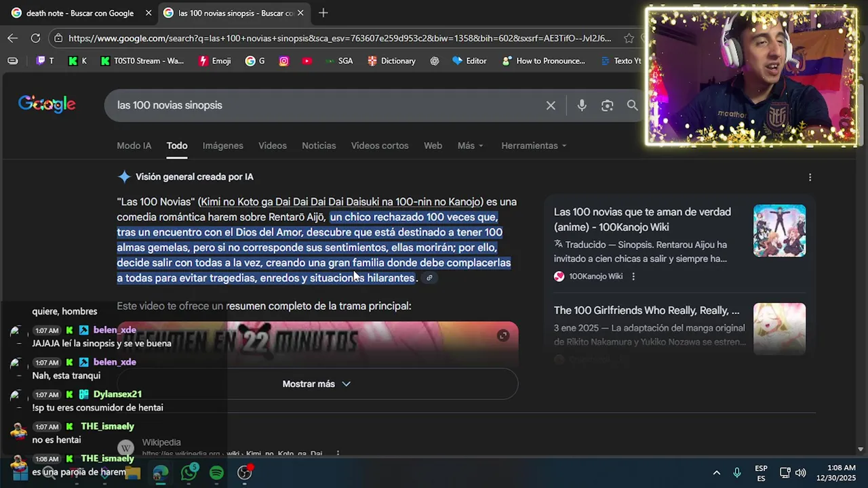Open WhatsApp from taskbar
This screenshot has height=488, width=868.
189,472
